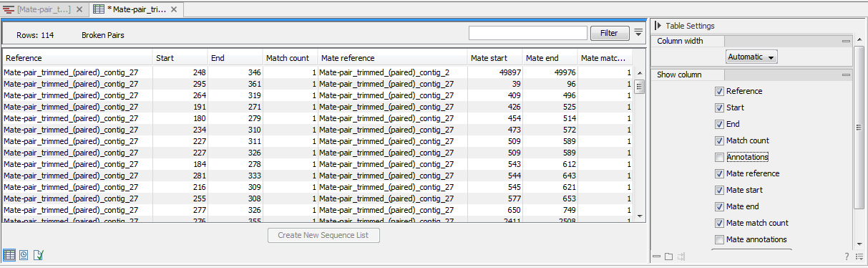Open the help question mark icon

tap(847, 257)
